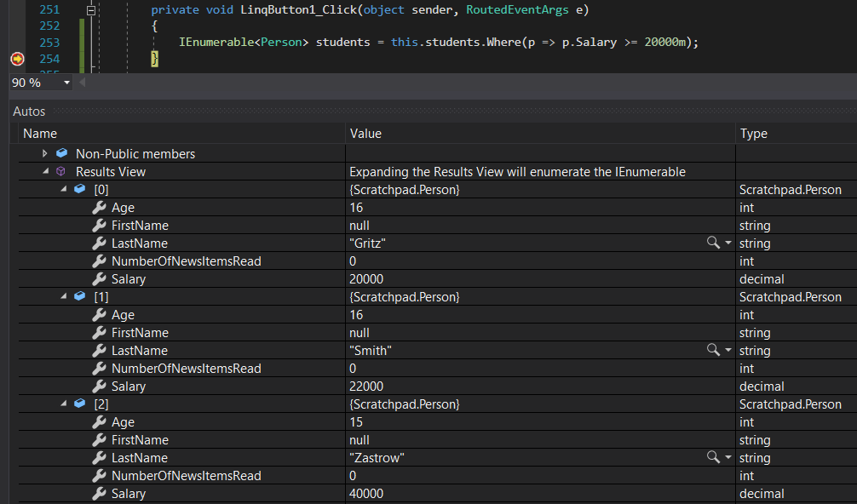Select the Salary value 40000 cell

[541, 493]
